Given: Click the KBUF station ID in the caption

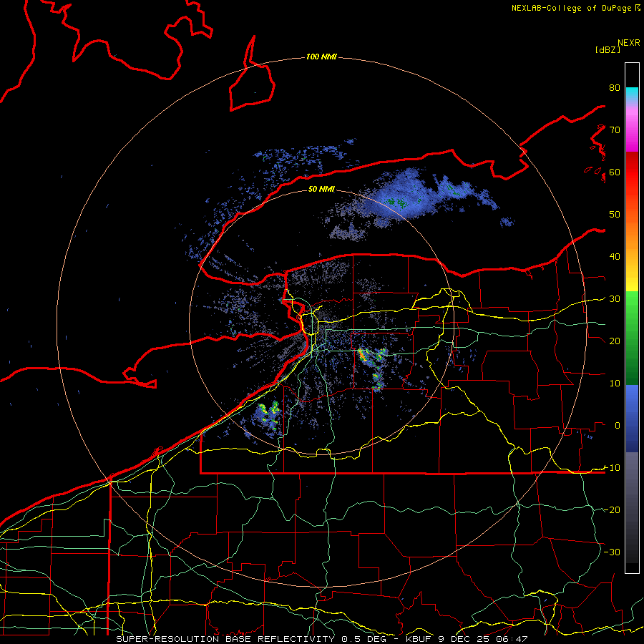Looking at the screenshot, I should [x=420, y=639].
